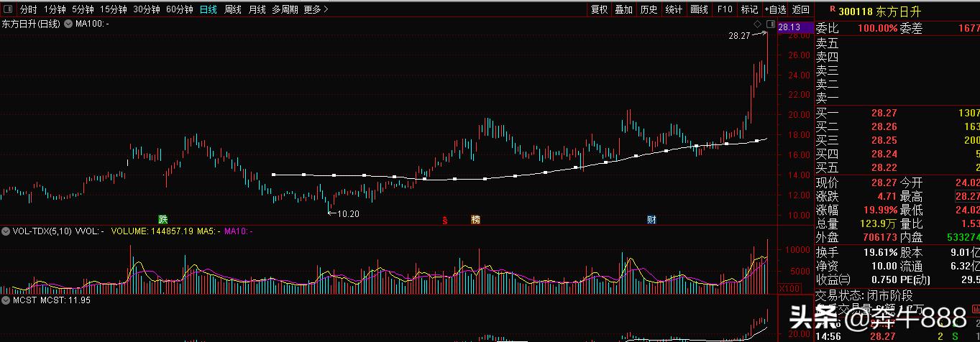Expand the VOL-TDX indicator settings arrow

6,231
